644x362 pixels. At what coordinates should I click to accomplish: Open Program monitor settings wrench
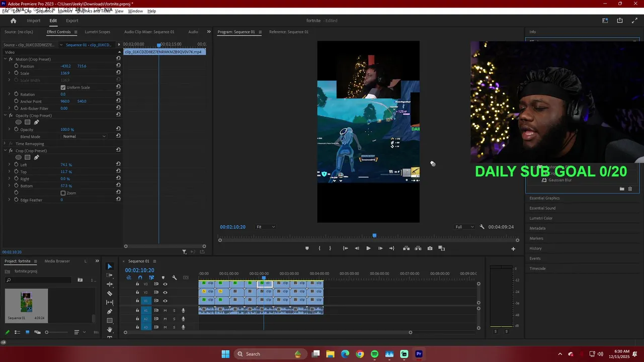482,227
